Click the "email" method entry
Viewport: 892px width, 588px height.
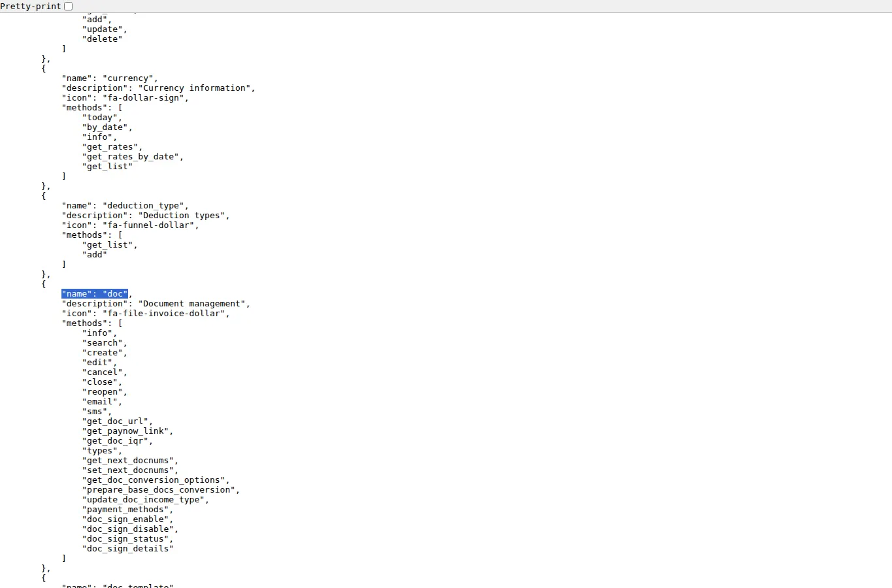[99, 402]
